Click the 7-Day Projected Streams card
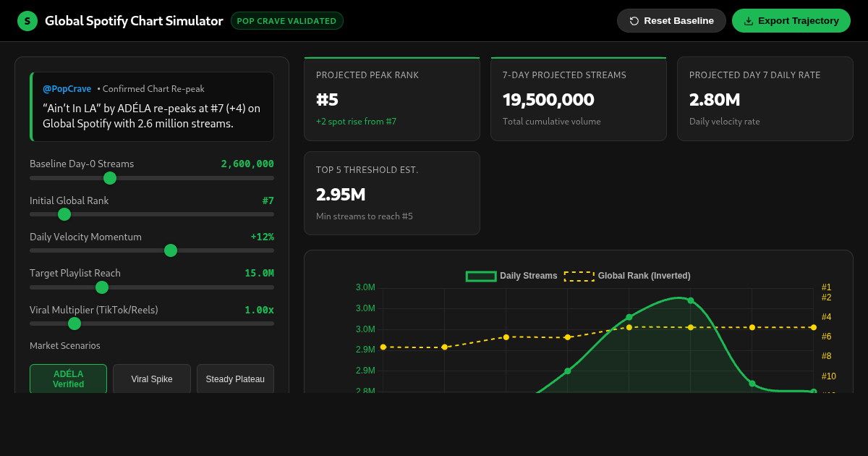Viewport: 868px width, 456px height. click(579, 99)
